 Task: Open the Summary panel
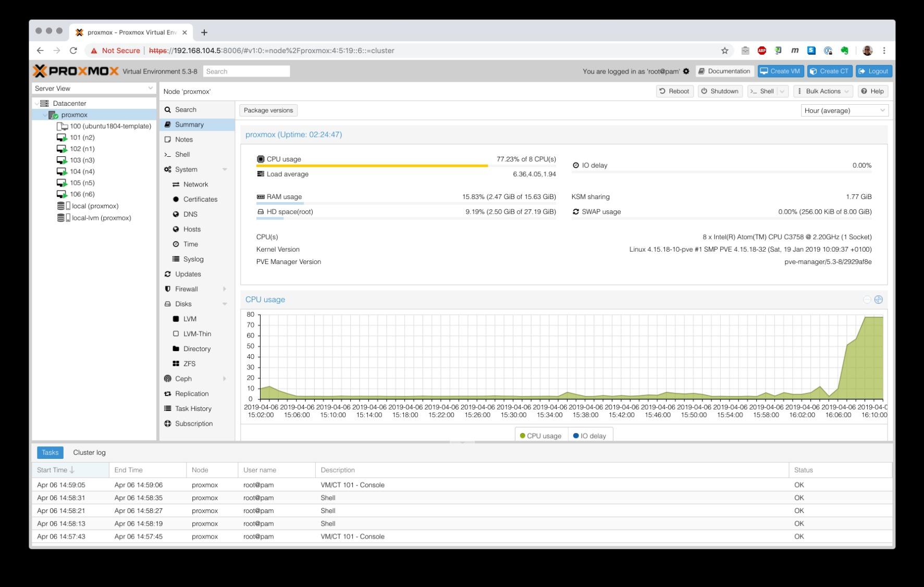pyautogui.click(x=197, y=124)
